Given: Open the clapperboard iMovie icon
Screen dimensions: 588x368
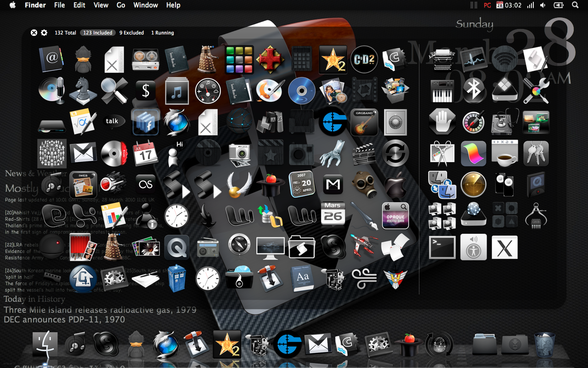Looking at the screenshot, I should (364, 153).
